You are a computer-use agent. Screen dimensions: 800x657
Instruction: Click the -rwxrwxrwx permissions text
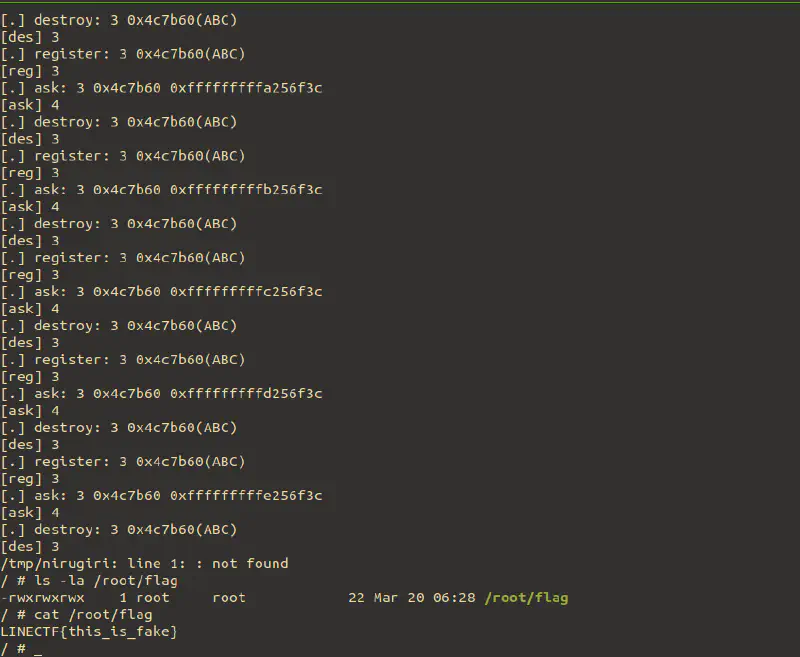point(42,598)
